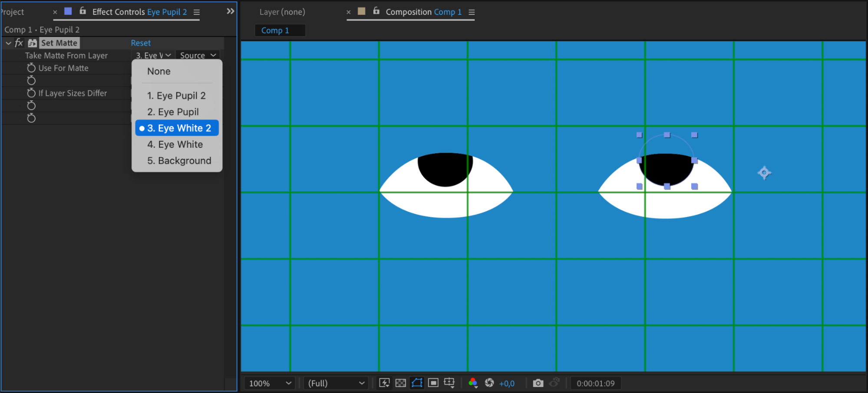Open the (Full) resolution dropdown
The height and width of the screenshot is (393, 868).
click(336, 383)
